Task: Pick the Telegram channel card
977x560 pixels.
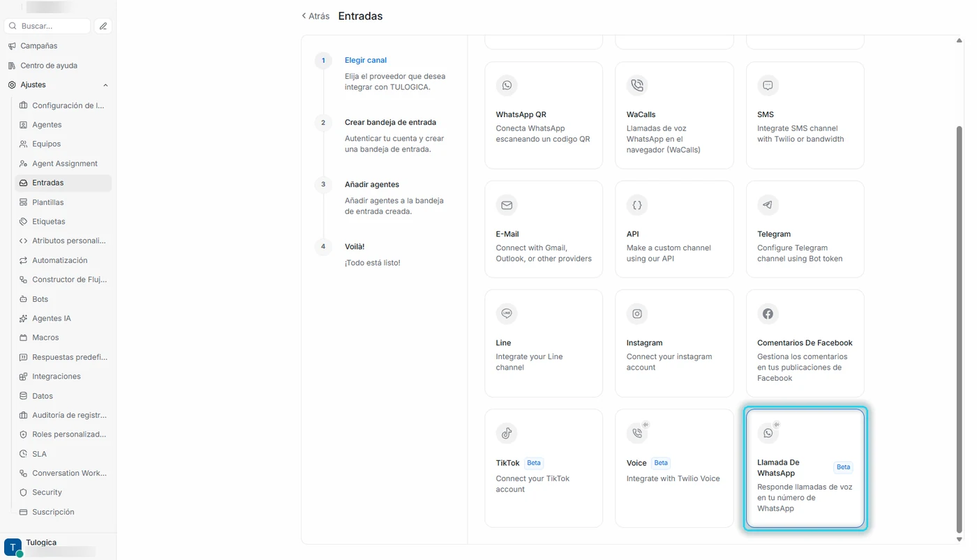Action: point(805,229)
